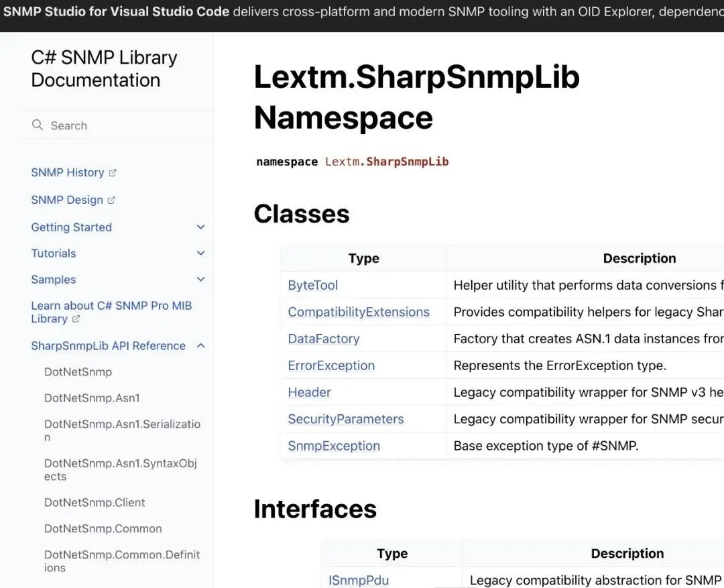
Task: Open the DotNetSnmp.Client namespace entry
Action: (95, 502)
